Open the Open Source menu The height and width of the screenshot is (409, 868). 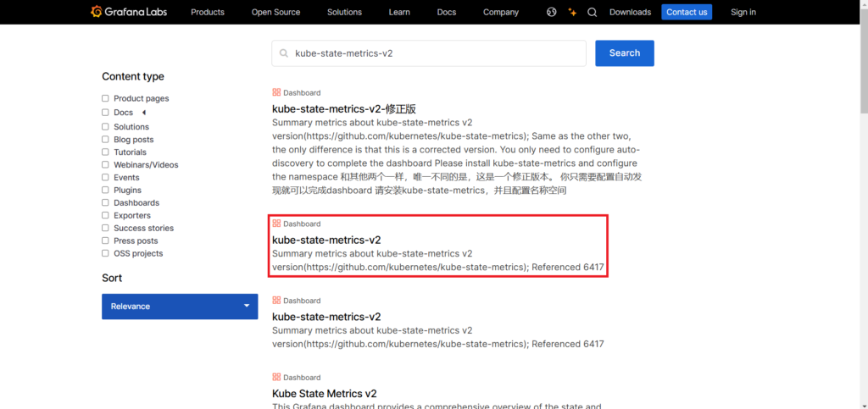click(x=275, y=12)
